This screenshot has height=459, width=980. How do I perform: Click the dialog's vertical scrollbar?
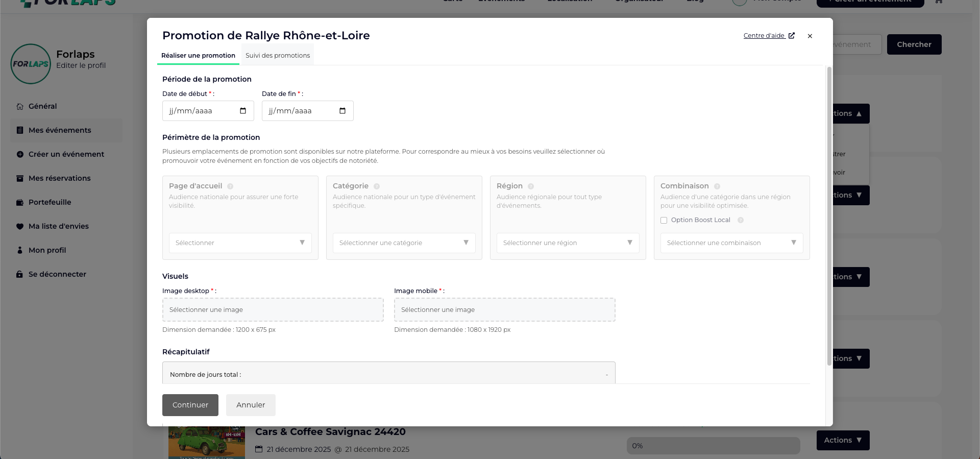829,214
